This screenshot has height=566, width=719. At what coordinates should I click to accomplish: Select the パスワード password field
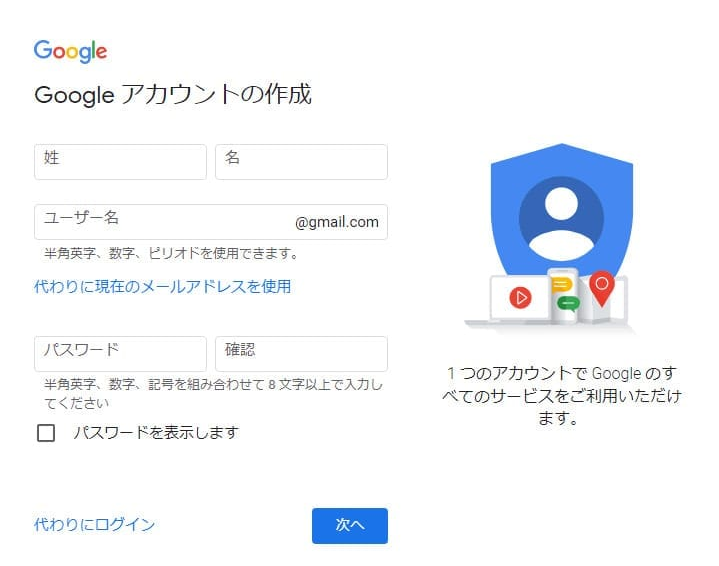coord(120,354)
